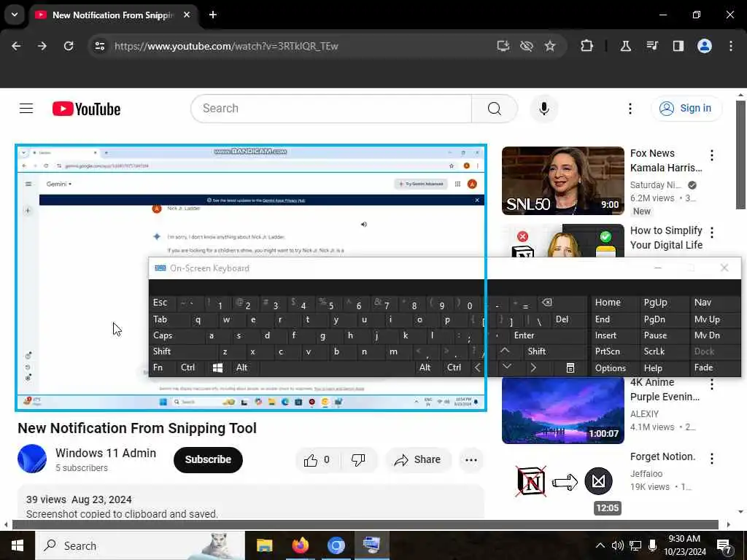Dislike the video with thumbs down
The height and width of the screenshot is (560, 747).
coord(358,459)
